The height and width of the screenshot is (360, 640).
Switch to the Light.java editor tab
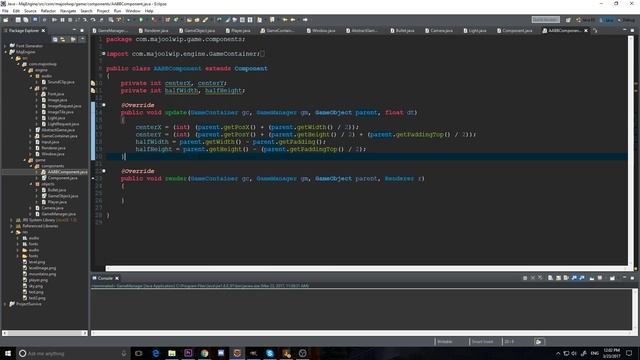point(475,31)
